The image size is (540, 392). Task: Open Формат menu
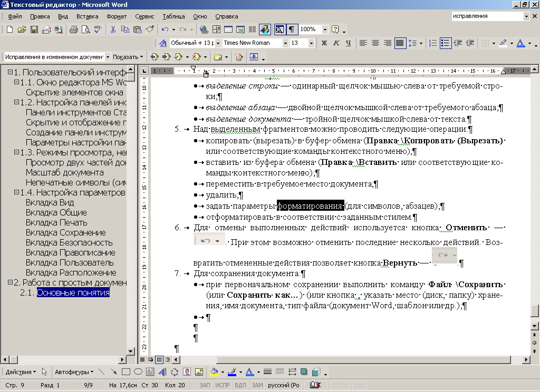pyautogui.click(x=117, y=16)
